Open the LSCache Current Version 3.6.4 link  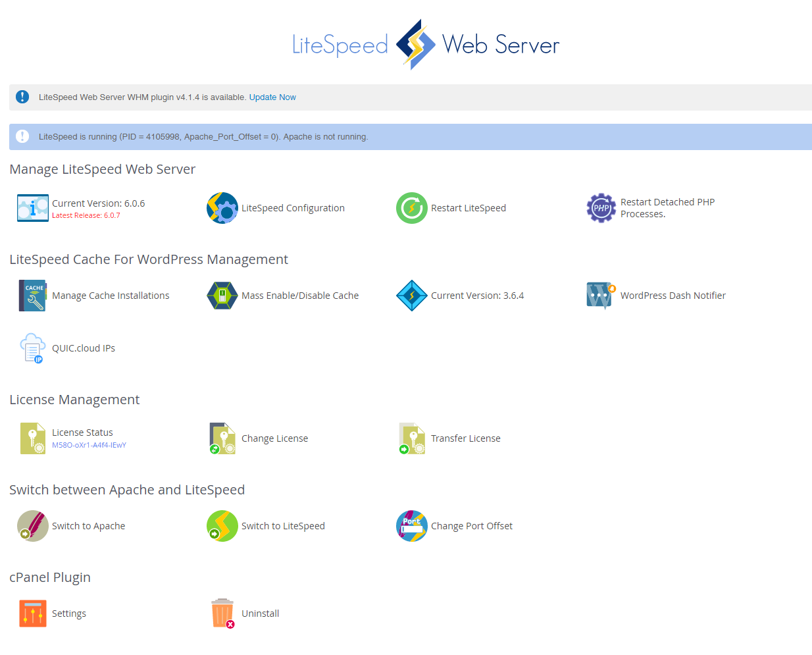[477, 296]
